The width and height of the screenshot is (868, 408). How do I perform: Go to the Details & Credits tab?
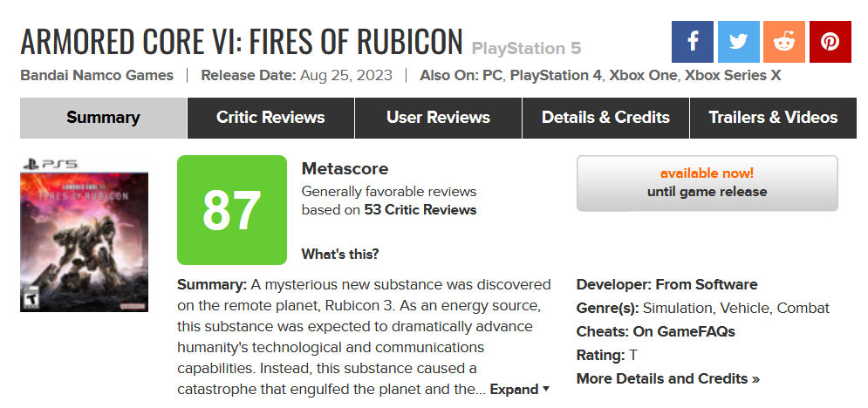[605, 118]
